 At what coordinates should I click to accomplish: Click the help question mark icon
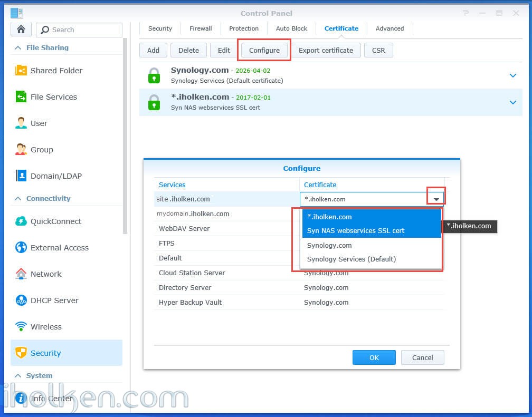[x=465, y=13]
